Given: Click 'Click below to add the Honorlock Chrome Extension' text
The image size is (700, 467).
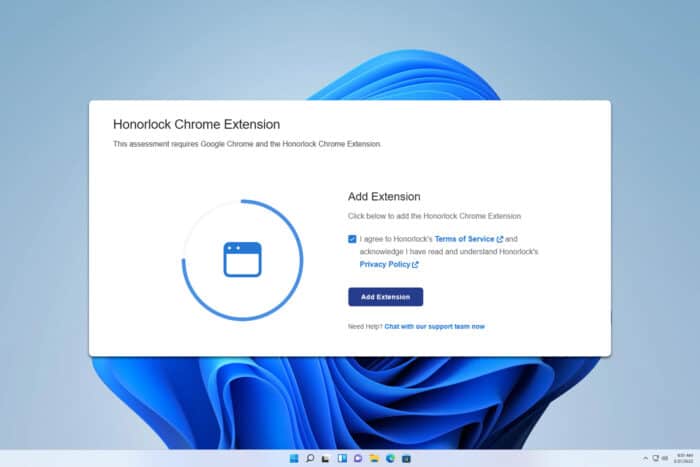Looking at the screenshot, I should pos(434,216).
